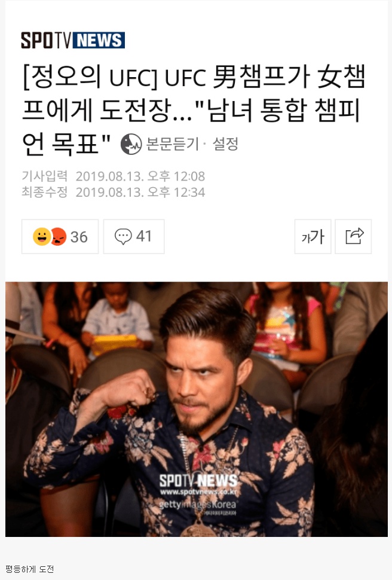Screen dimensions: 392x580
Task: Open the SPOTV NEWS logo link
Action: point(73,40)
